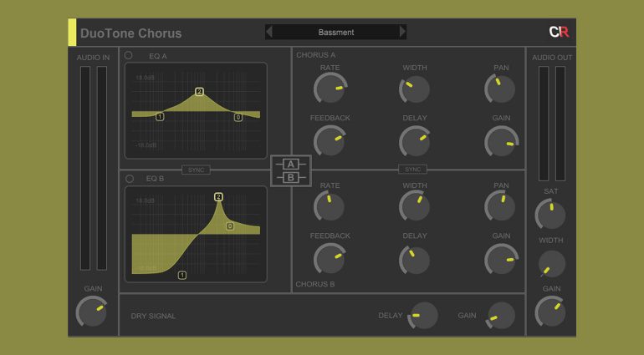Click the A/B routing icon's A box
Screen dimensions: 644x355
coord(290,164)
